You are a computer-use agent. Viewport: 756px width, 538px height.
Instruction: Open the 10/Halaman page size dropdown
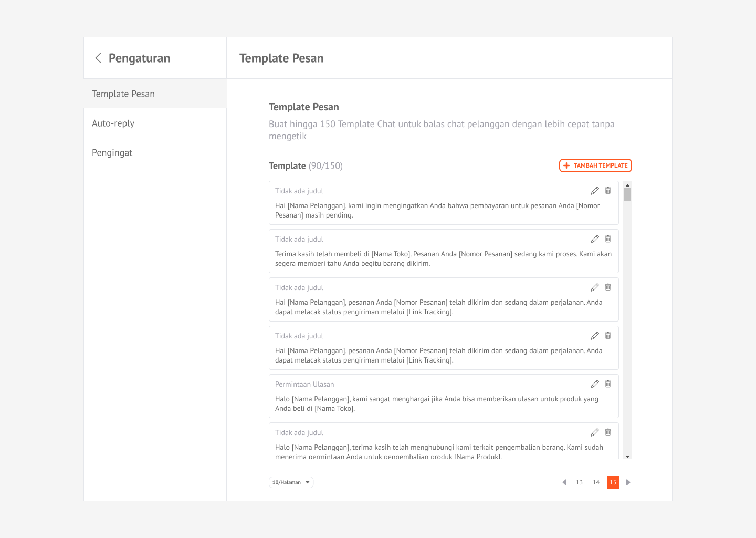pos(291,482)
